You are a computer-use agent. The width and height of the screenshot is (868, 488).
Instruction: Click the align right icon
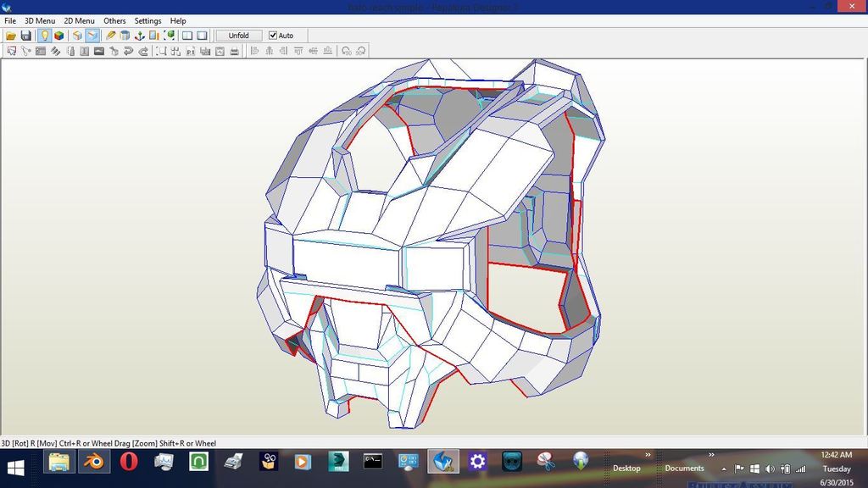[283, 51]
